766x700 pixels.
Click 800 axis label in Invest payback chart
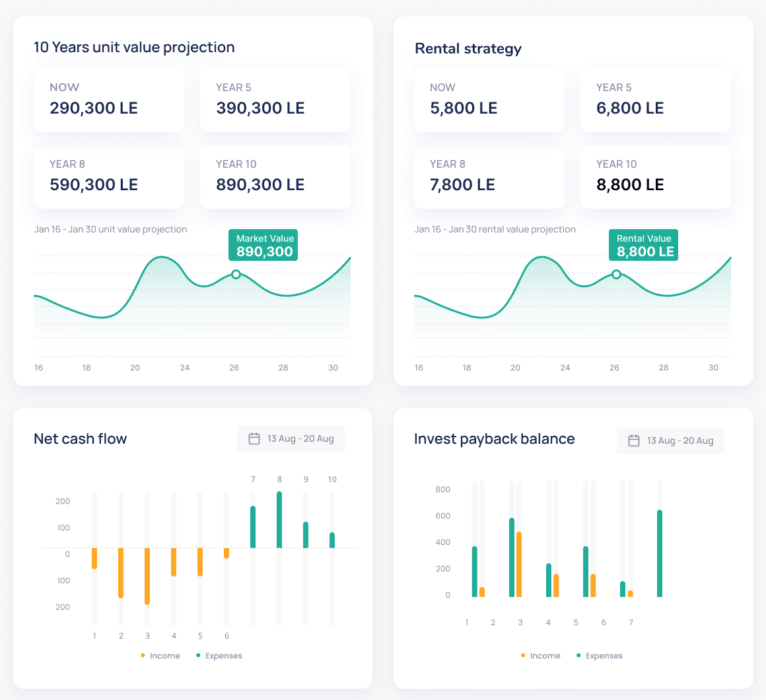442,489
